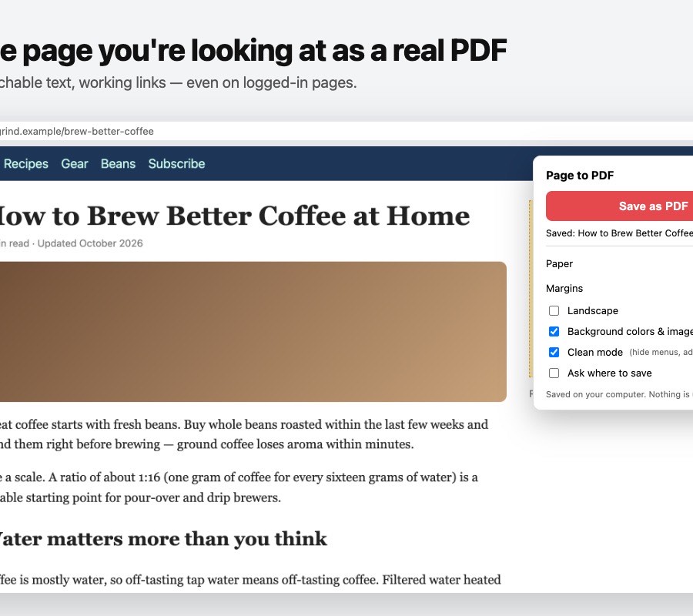Image resolution: width=693 pixels, height=616 pixels.
Task: Enable the Landscape checkbox
Action: pyautogui.click(x=554, y=310)
